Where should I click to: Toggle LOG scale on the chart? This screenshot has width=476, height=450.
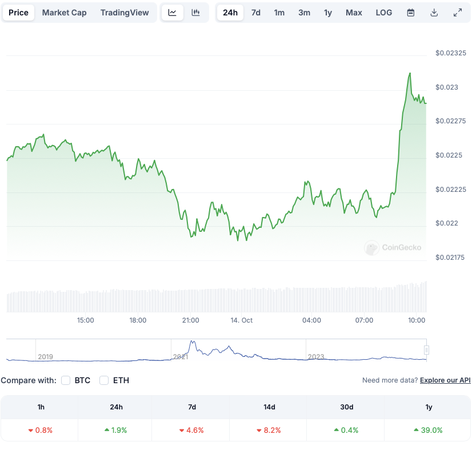[384, 13]
